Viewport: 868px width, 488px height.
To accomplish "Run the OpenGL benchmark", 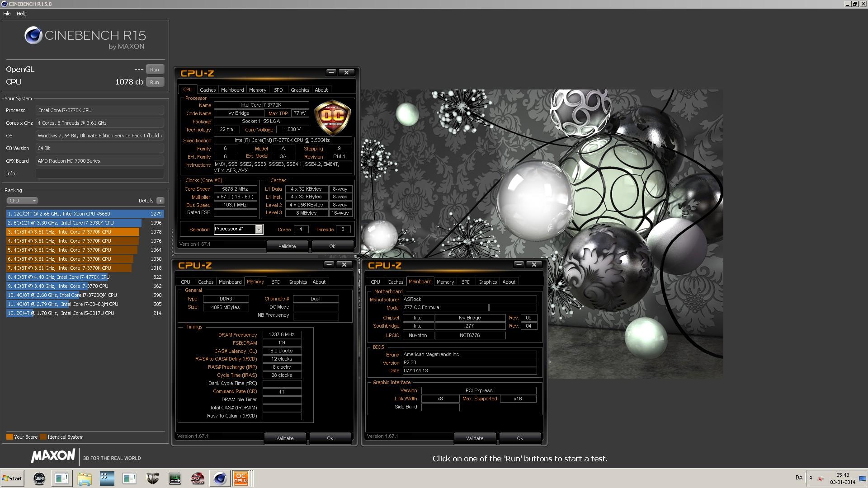I will (155, 70).
